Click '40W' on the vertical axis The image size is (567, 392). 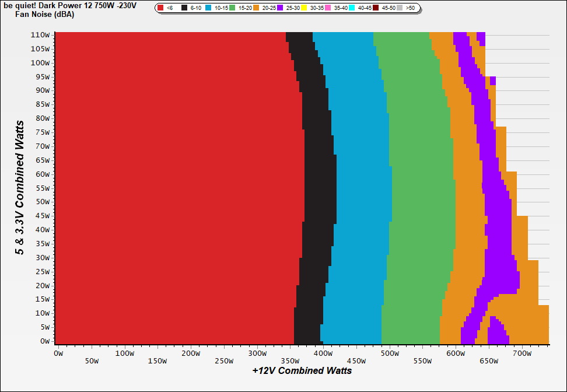click(43, 230)
